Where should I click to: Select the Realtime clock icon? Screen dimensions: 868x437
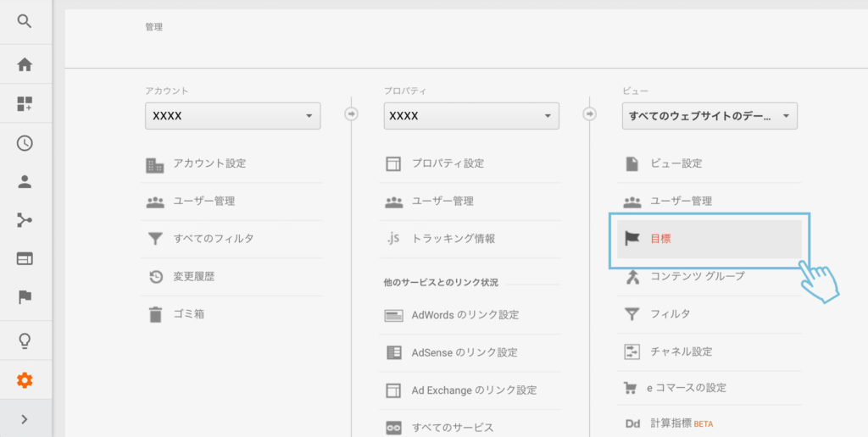pos(25,143)
